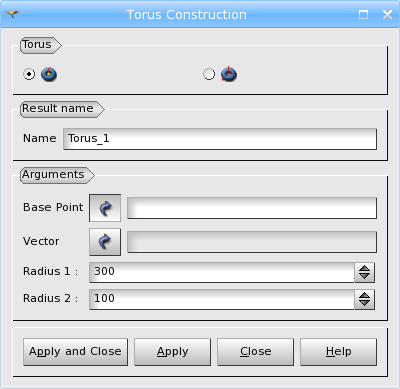Click the Vector text field

(252, 242)
